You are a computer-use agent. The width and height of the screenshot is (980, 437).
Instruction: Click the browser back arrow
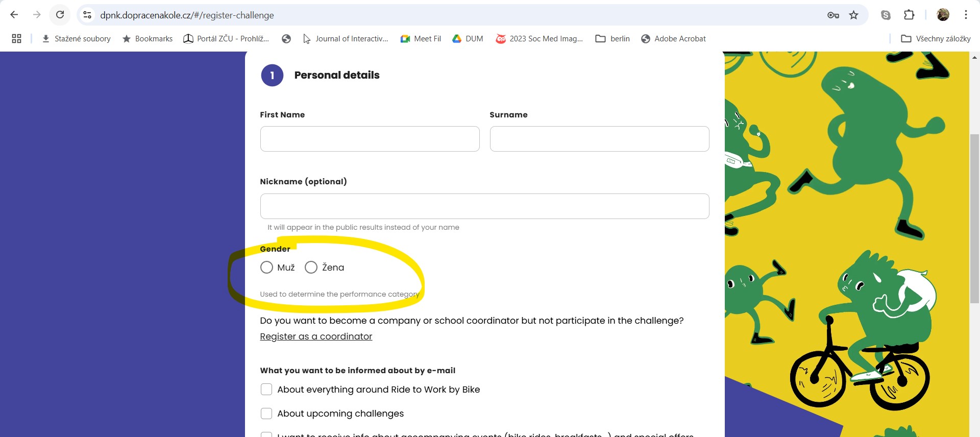[14, 15]
